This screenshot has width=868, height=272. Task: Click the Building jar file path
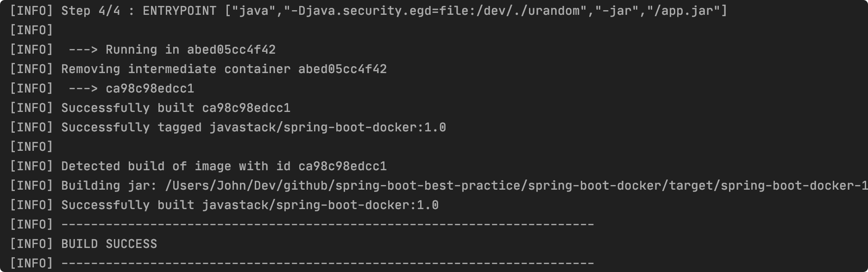[x=516, y=185]
